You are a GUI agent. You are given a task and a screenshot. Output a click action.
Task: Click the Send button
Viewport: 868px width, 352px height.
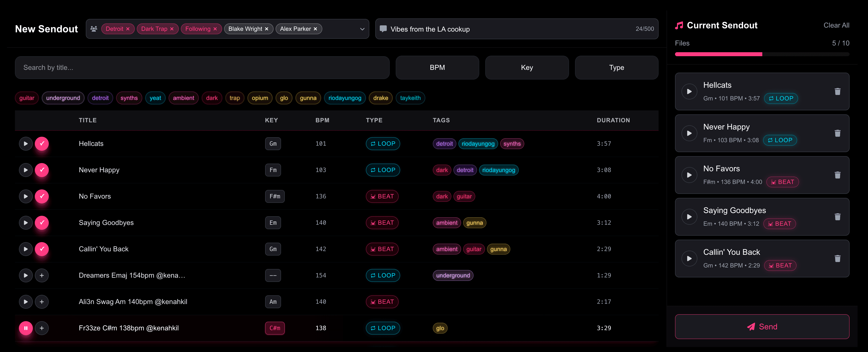point(762,326)
